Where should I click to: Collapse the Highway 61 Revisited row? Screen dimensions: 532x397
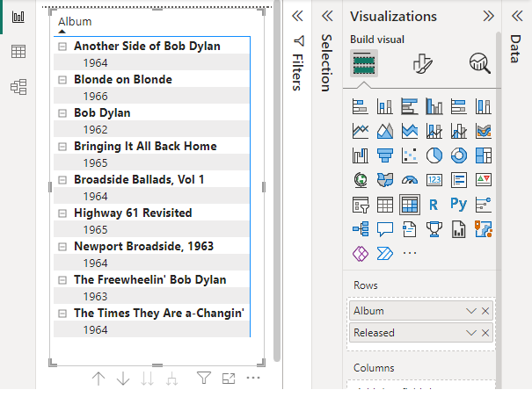[62, 213]
